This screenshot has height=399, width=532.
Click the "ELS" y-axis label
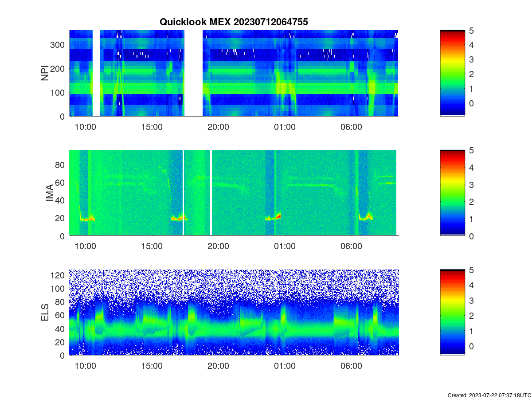(x=45, y=313)
